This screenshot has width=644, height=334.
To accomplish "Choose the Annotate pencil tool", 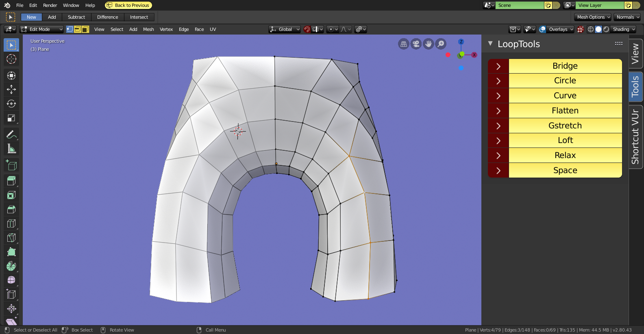I will [11, 134].
